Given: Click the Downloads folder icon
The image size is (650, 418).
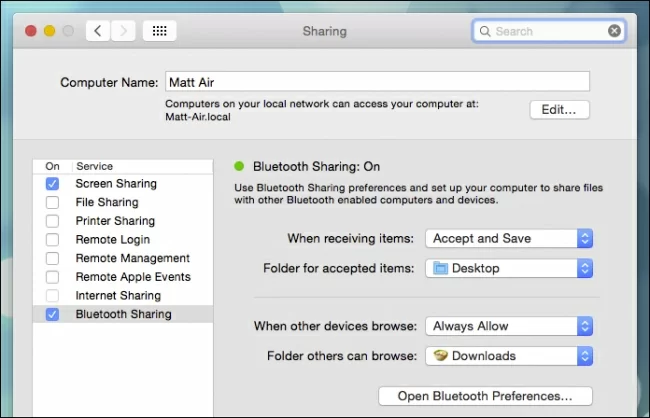Looking at the screenshot, I should [x=440, y=355].
